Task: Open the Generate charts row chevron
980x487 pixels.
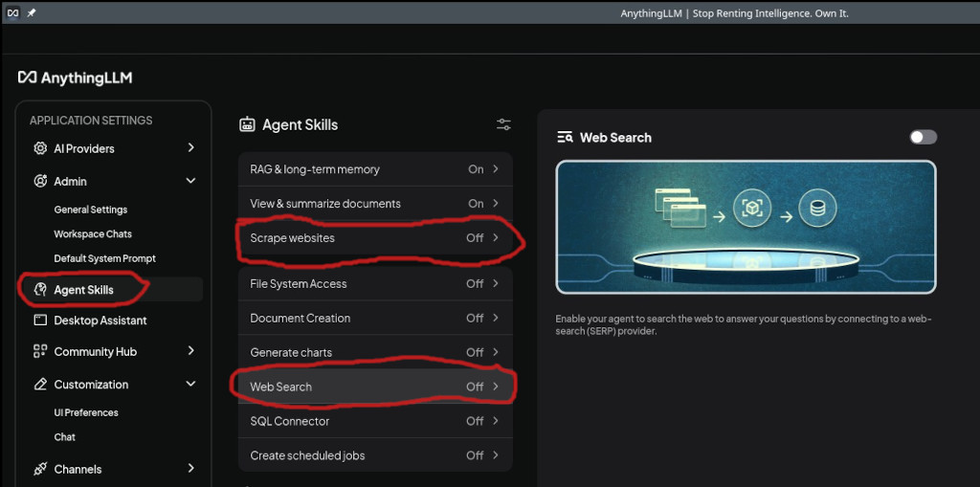Action: [x=496, y=352]
